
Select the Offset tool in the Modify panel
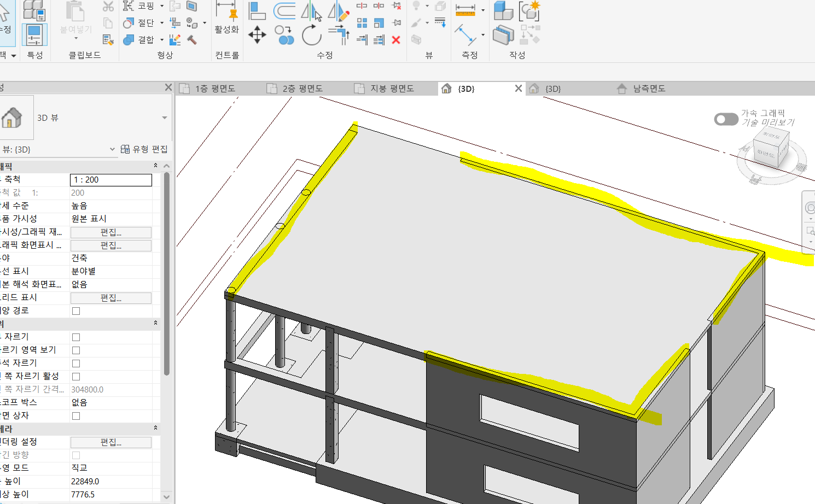click(x=284, y=10)
